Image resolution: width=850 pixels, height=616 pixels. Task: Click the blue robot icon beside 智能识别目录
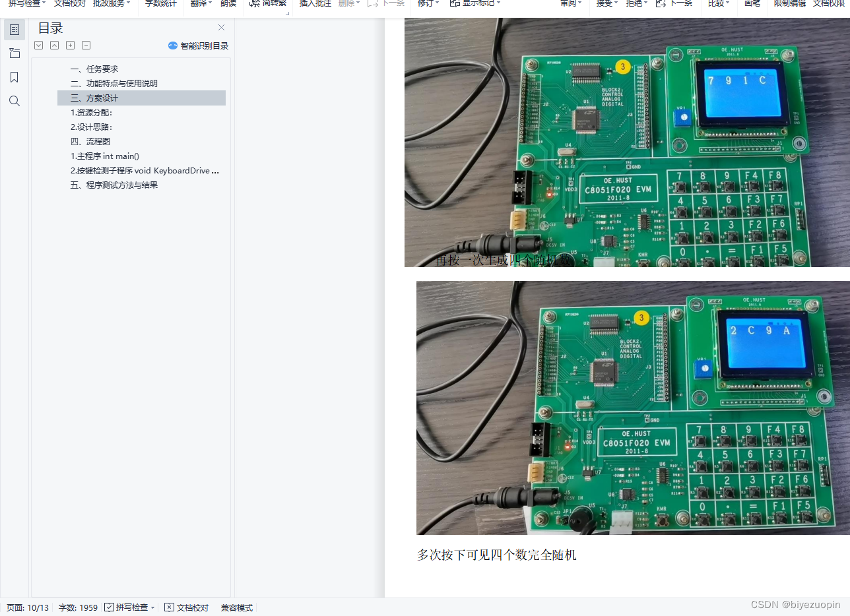[173, 46]
